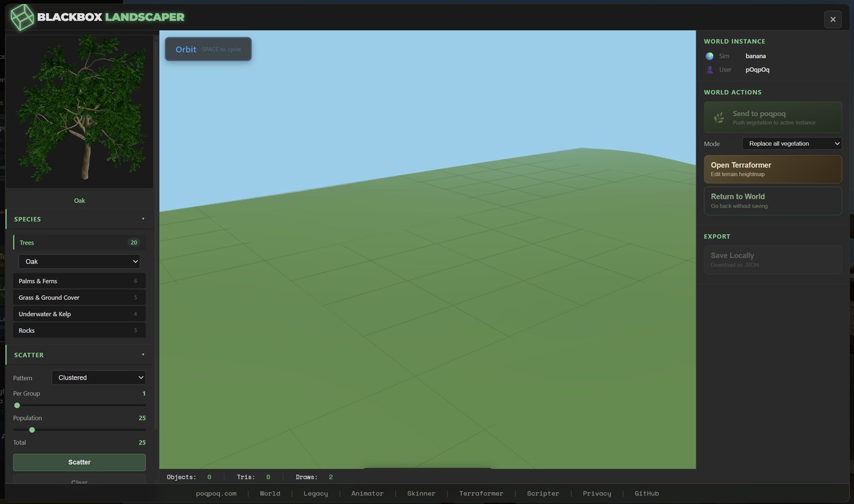This screenshot has width=854, height=504.
Task: Open the Legacy footer link
Action: [316, 493]
